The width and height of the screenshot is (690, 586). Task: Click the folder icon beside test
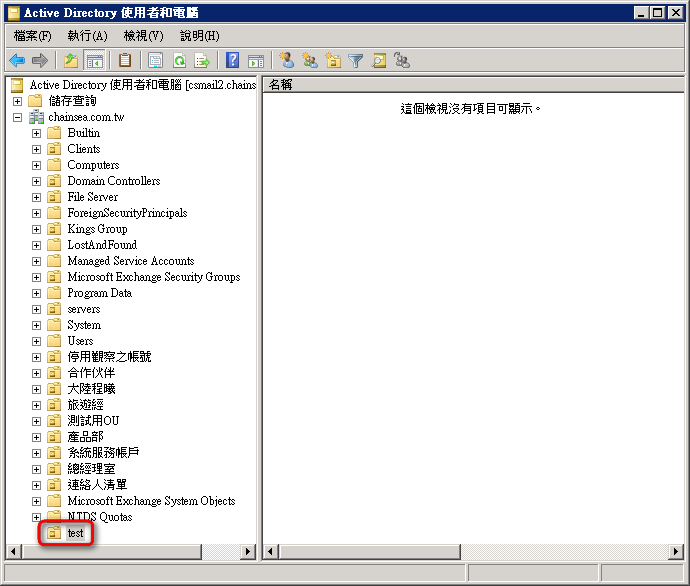54,533
